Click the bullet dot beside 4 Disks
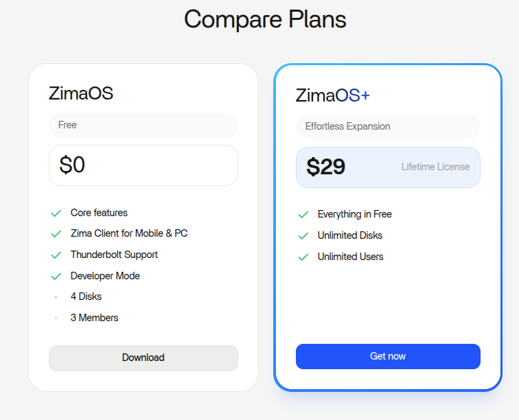The image size is (519, 420). pos(56,297)
